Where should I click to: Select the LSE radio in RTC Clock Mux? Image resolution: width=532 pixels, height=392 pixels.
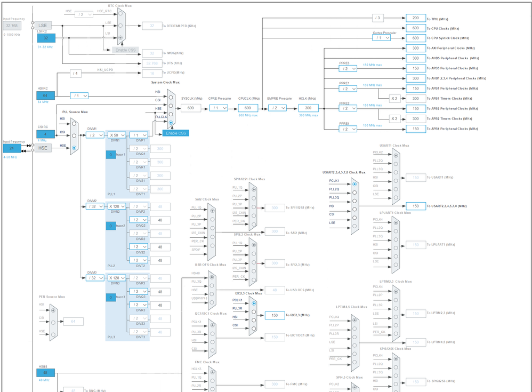[120, 26]
